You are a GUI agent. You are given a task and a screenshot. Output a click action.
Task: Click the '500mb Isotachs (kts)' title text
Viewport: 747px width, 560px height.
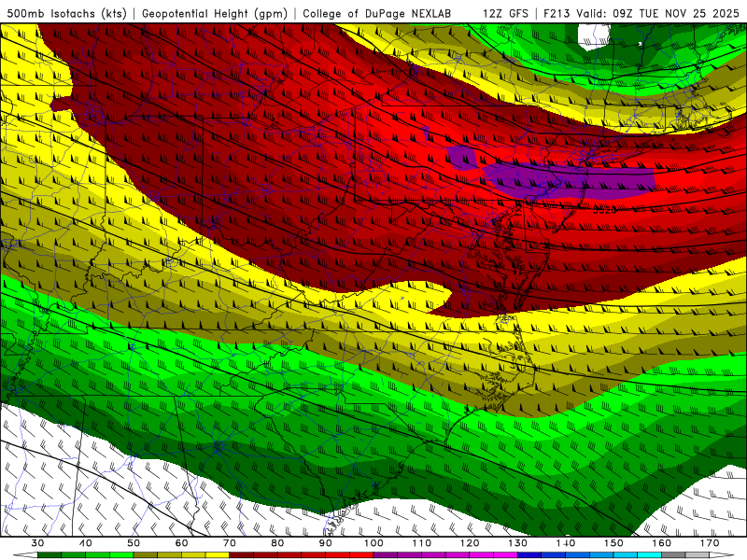click(66, 13)
